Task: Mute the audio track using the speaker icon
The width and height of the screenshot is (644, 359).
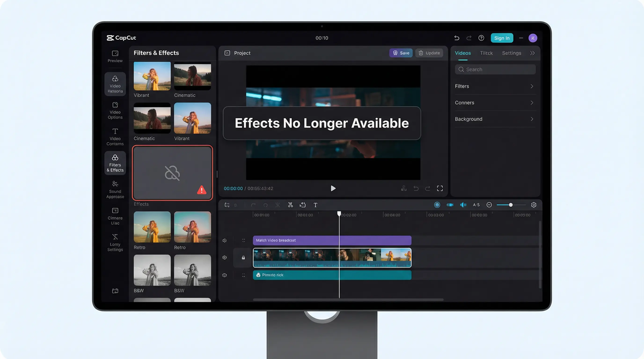Action: point(463,205)
